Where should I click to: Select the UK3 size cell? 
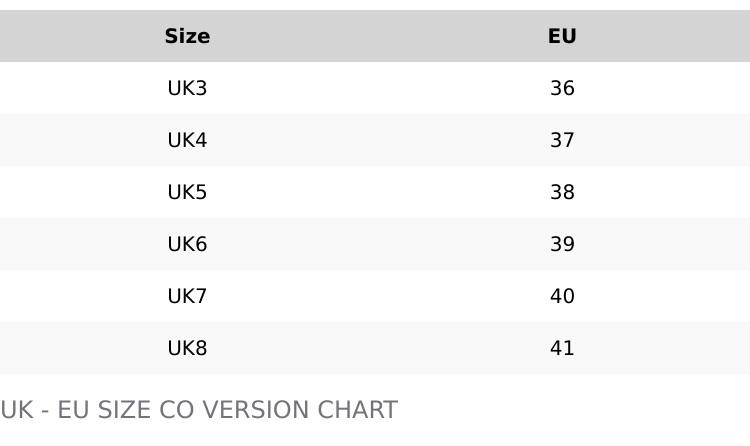coord(187,88)
